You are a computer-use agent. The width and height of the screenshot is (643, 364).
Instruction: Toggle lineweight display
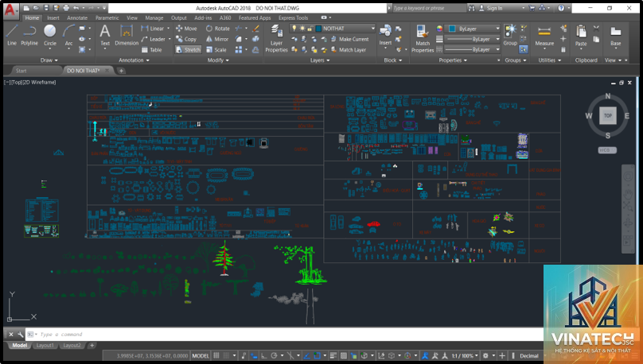coord(333,356)
